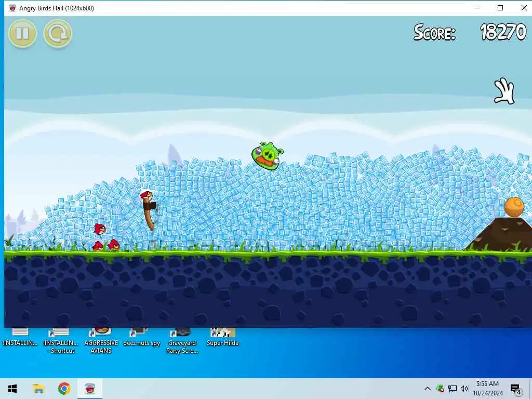
Task: Pause the game with the pause button
Action: click(x=22, y=33)
